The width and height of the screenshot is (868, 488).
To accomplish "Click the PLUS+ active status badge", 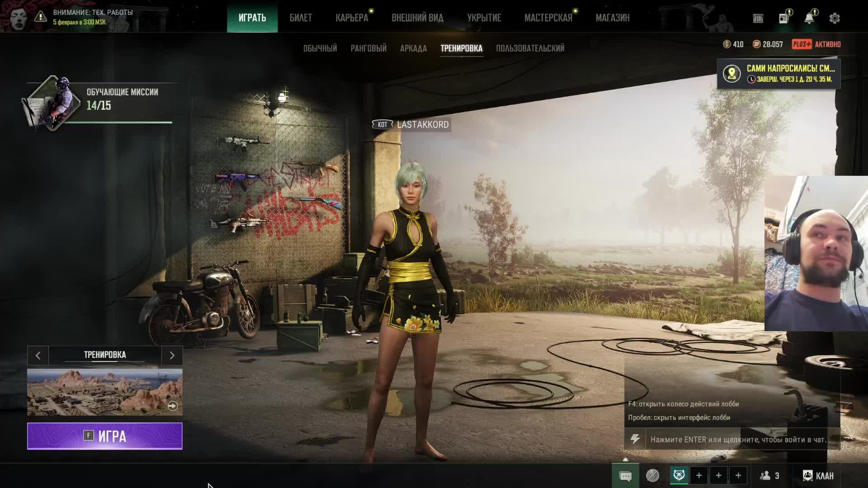I will point(816,44).
